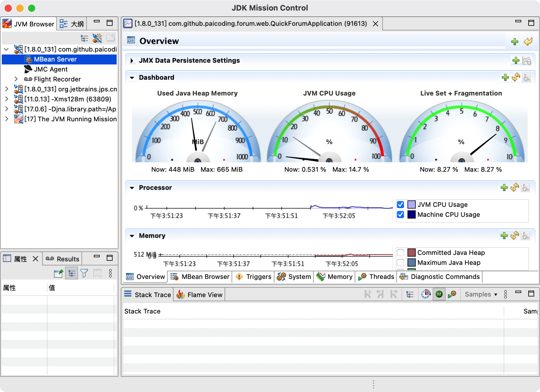
Task: Disable the Machine CPU Usage checkbox
Action: click(400, 214)
